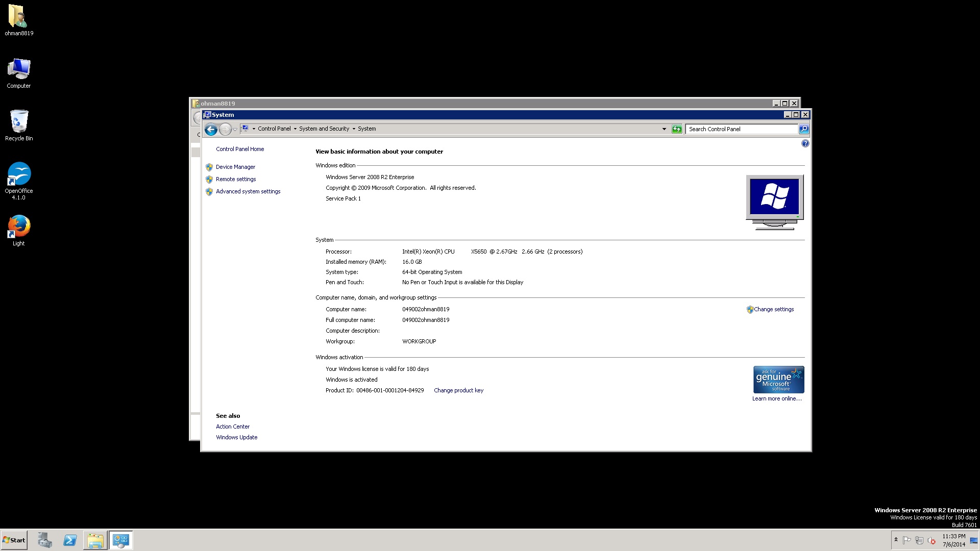Click the shield icon next to Change settings

click(750, 310)
